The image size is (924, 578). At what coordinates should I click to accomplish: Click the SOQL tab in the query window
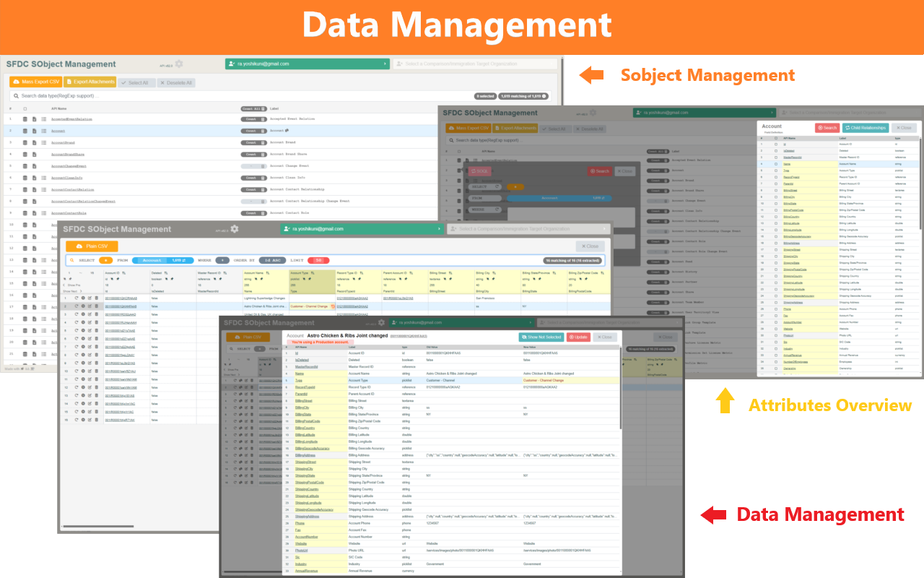click(x=480, y=171)
